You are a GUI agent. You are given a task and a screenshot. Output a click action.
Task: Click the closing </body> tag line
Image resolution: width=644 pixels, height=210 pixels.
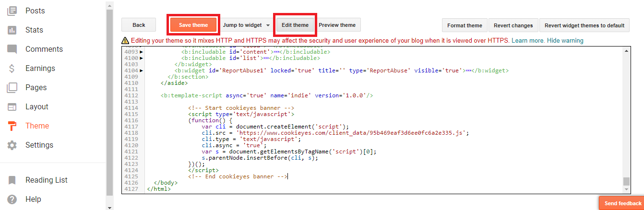tap(166, 183)
